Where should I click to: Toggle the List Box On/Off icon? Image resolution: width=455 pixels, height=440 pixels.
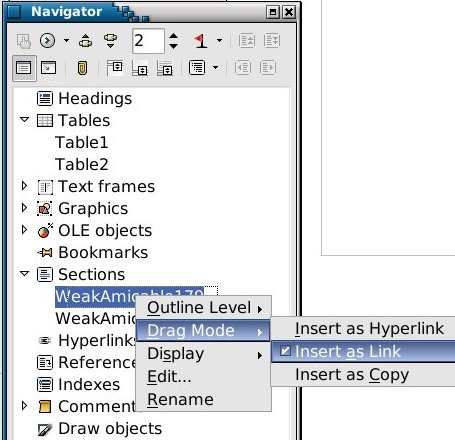(x=24, y=68)
